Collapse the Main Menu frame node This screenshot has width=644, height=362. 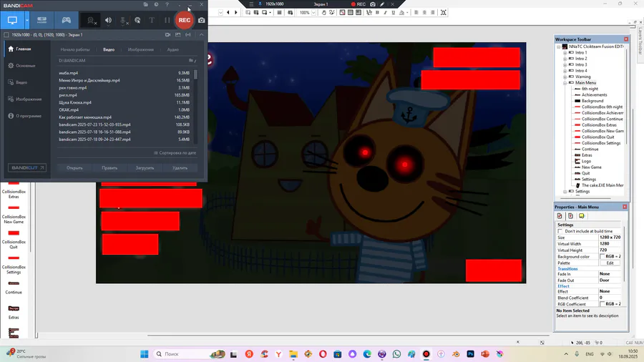565,83
